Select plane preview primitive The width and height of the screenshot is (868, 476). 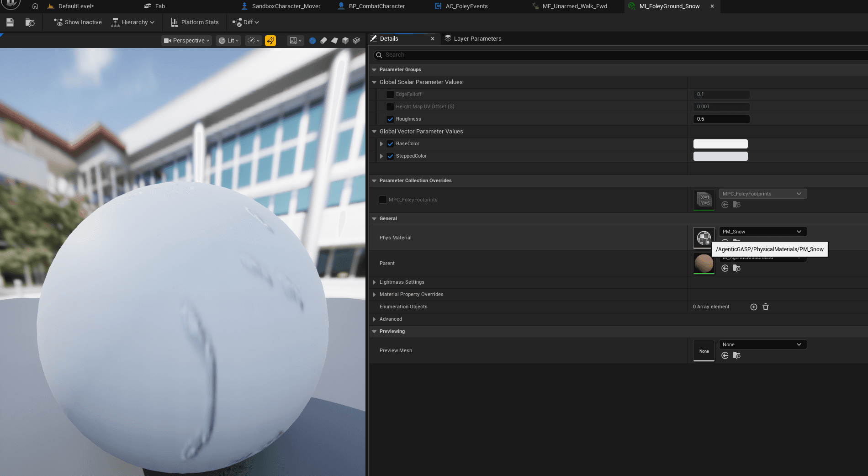334,41
